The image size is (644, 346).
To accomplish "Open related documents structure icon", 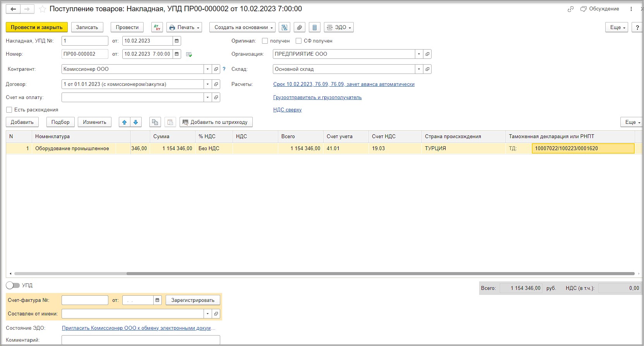I will (x=284, y=27).
